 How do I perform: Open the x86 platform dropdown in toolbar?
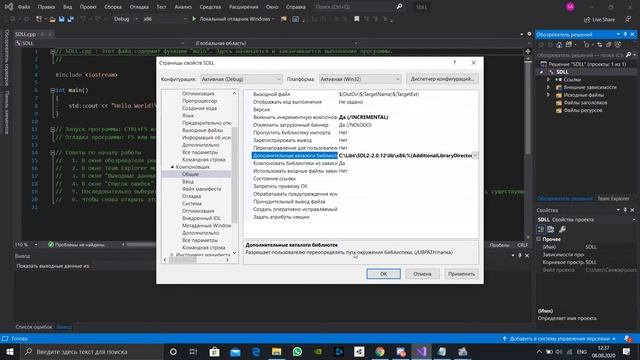pyautogui.click(x=165, y=19)
